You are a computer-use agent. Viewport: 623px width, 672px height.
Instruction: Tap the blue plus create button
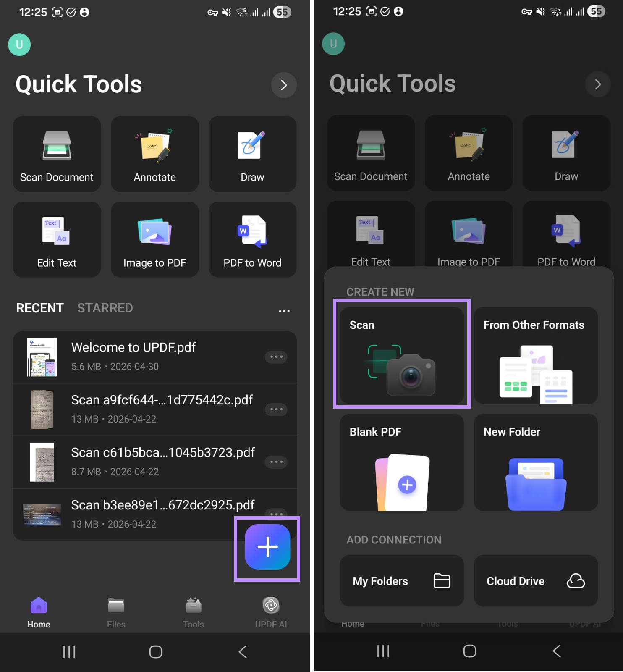tap(267, 547)
